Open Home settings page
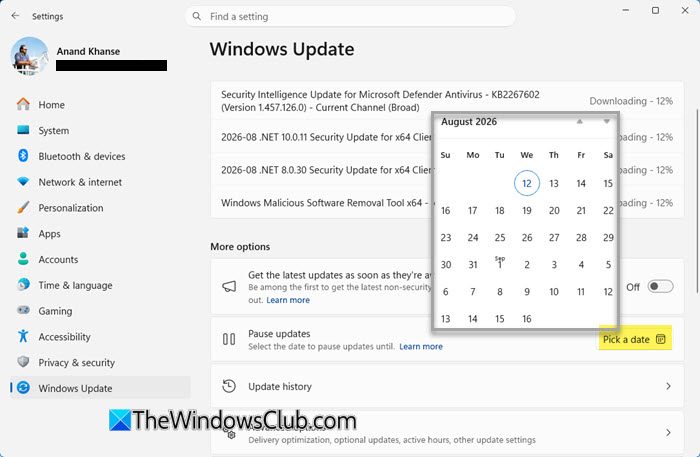Viewport: 700px width, 457px height. [x=100, y=104]
